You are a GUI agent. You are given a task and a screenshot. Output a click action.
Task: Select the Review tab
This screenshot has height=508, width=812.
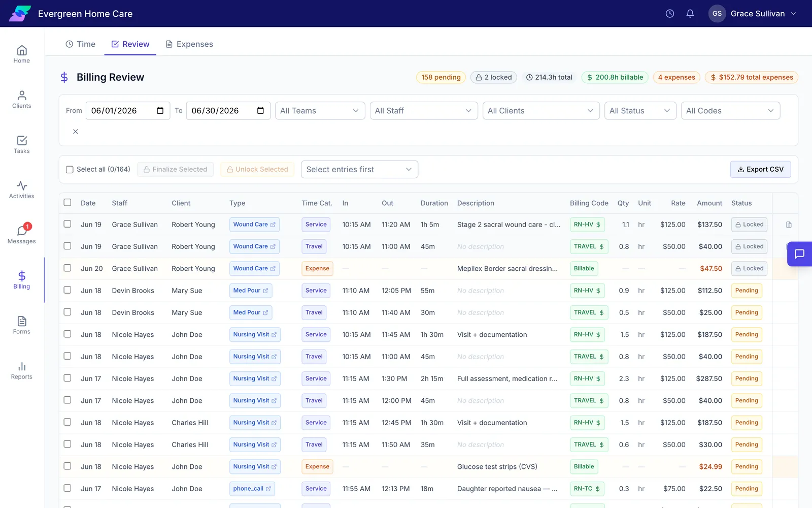[x=130, y=44]
